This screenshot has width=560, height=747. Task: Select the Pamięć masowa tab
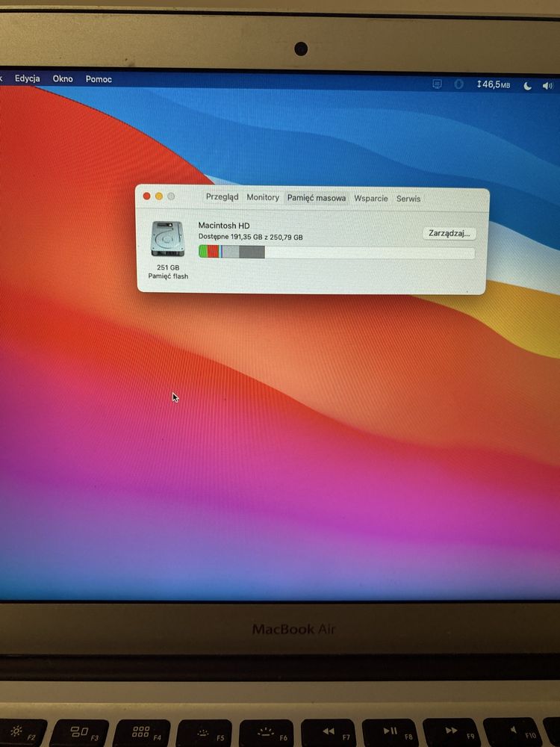(x=316, y=198)
